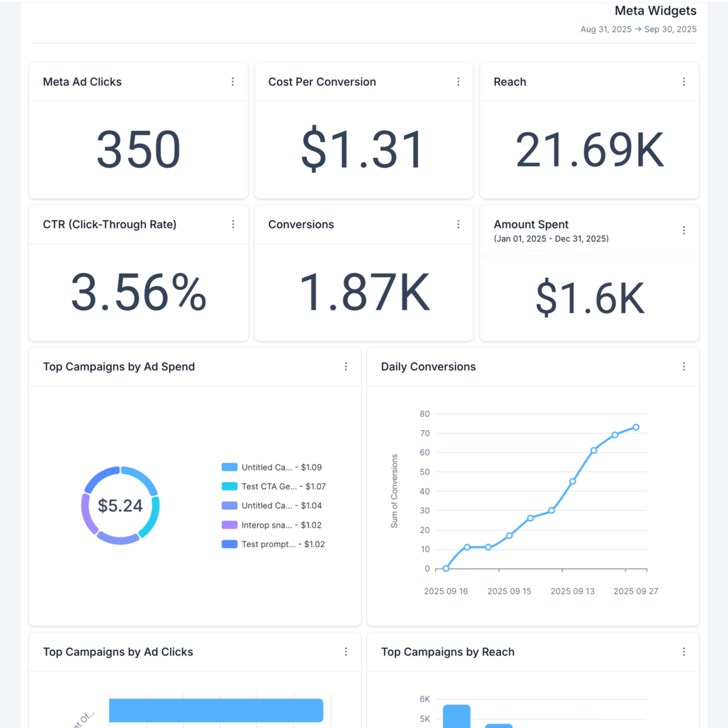
Task: Click the 3.56% CTR value
Action: click(139, 292)
